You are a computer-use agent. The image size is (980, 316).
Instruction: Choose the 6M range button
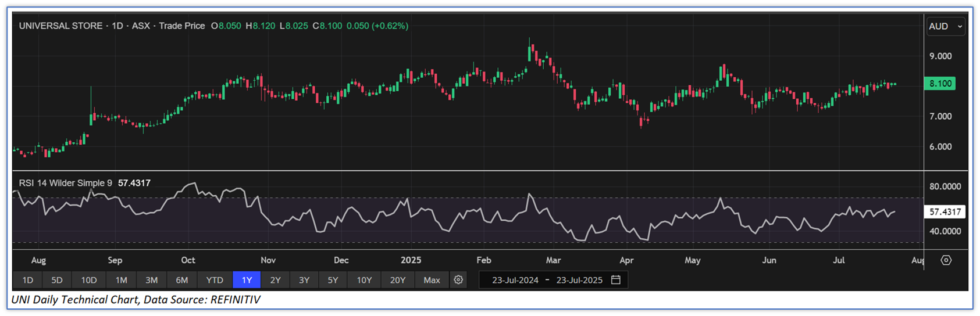[x=182, y=280]
